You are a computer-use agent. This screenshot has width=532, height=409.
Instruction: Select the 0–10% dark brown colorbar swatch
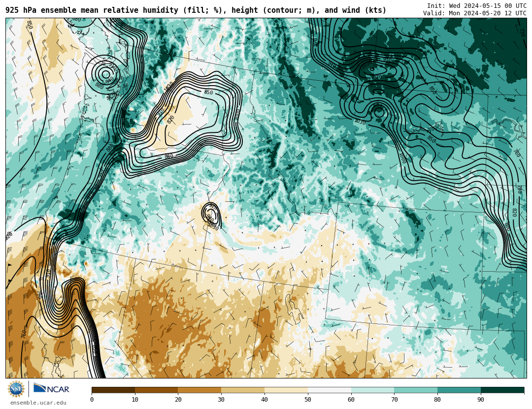[113, 390]
